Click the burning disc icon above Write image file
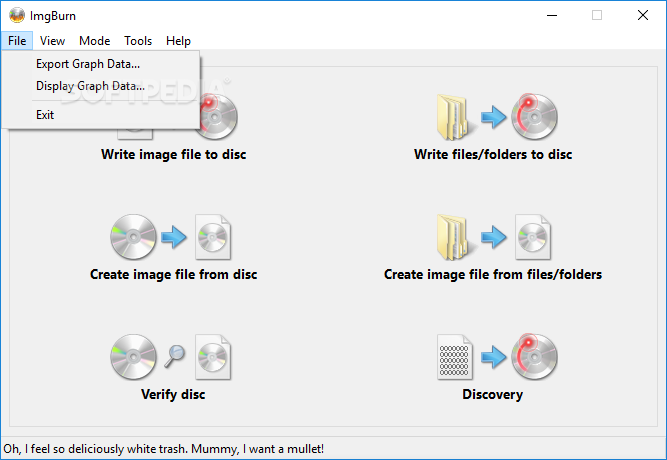Viewport: 667px width, 460px height. click(x=218, y=117)
